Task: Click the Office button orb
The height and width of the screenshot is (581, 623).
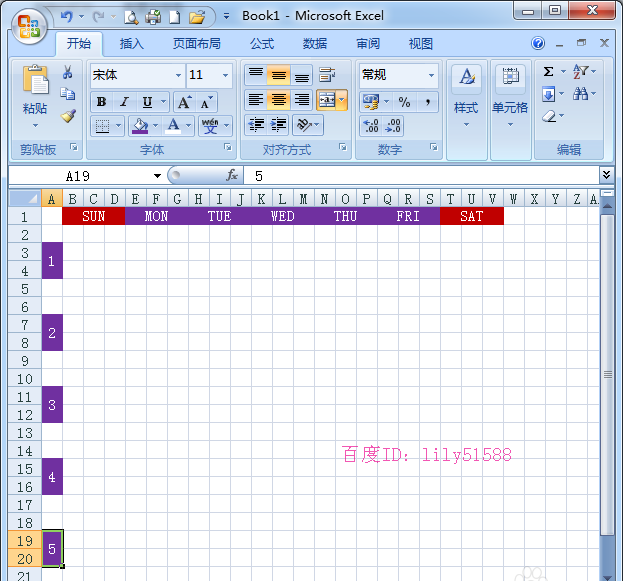Action: pos(29,26)
